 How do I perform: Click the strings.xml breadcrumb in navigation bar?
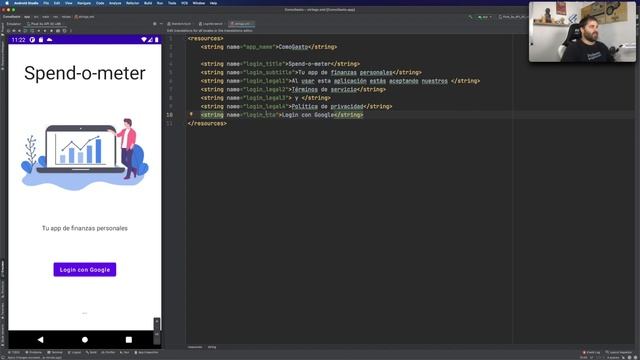tap(85, 17)
